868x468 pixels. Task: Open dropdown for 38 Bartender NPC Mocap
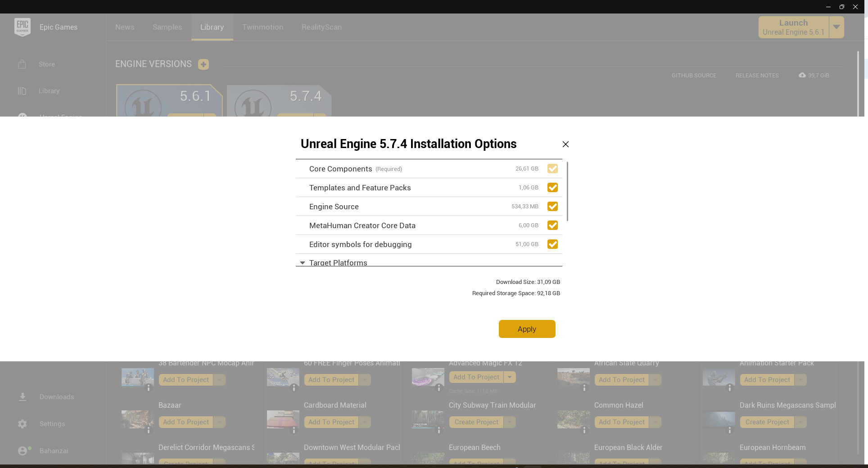[x=219, y=380]
